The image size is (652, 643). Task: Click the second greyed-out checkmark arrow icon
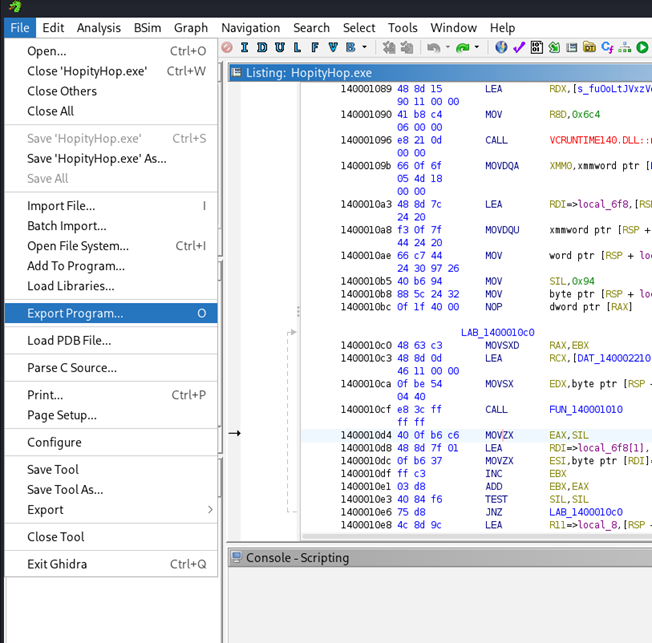[x=407, y=47]
